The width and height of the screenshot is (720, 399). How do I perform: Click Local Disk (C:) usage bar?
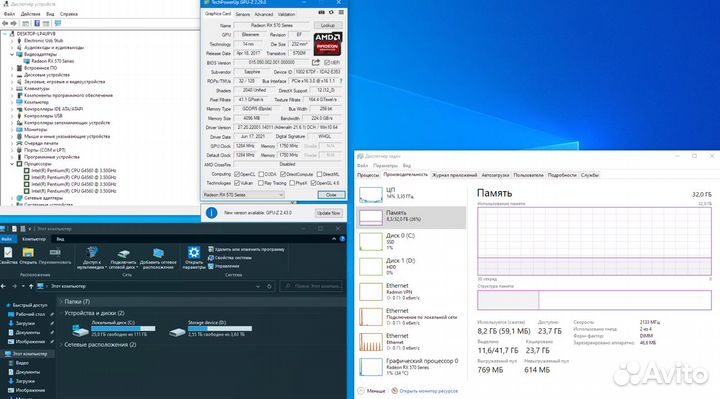click(x=123, y=328)
